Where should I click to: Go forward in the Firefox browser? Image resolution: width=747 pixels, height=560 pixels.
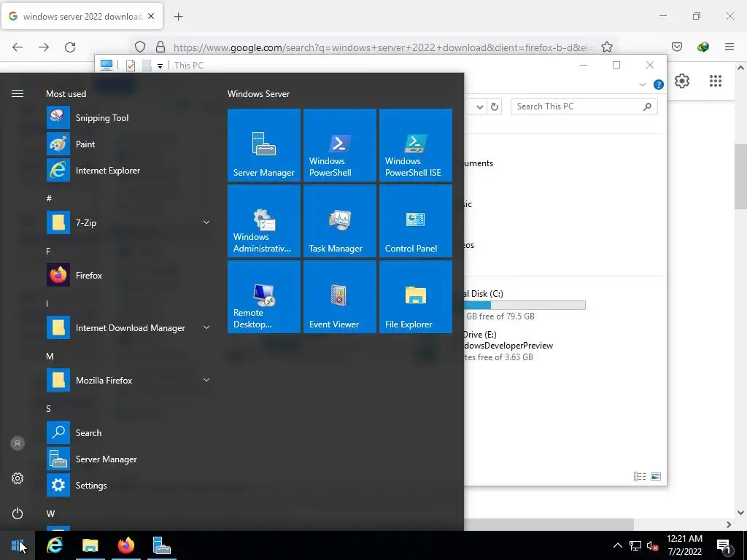44,47
